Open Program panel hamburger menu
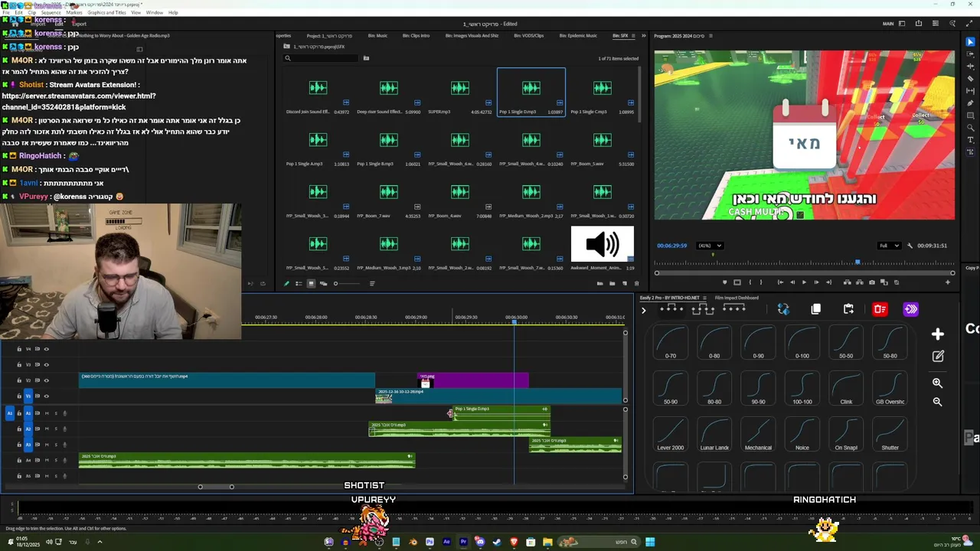 point(710,35)
